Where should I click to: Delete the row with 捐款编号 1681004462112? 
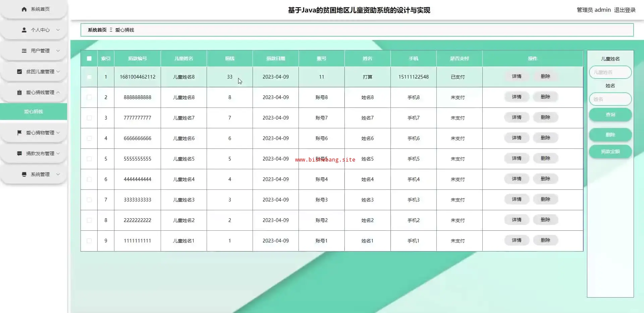(x=545, y=77)
